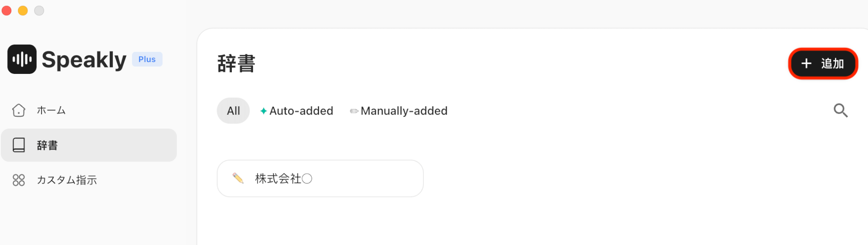868x245 pixels.
Task: Click the pencil icon on 株式会社〇 entry
Action: 238,178
